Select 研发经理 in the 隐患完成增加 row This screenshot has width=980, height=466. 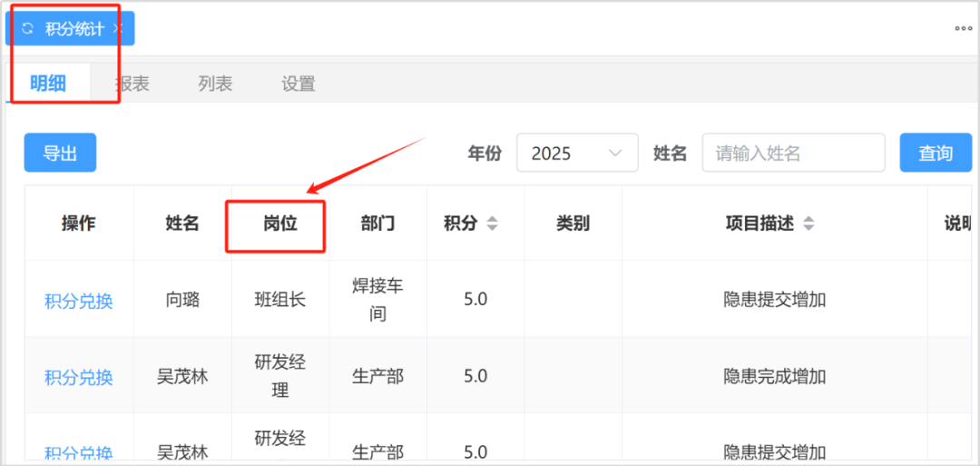[x=280, y=377]
